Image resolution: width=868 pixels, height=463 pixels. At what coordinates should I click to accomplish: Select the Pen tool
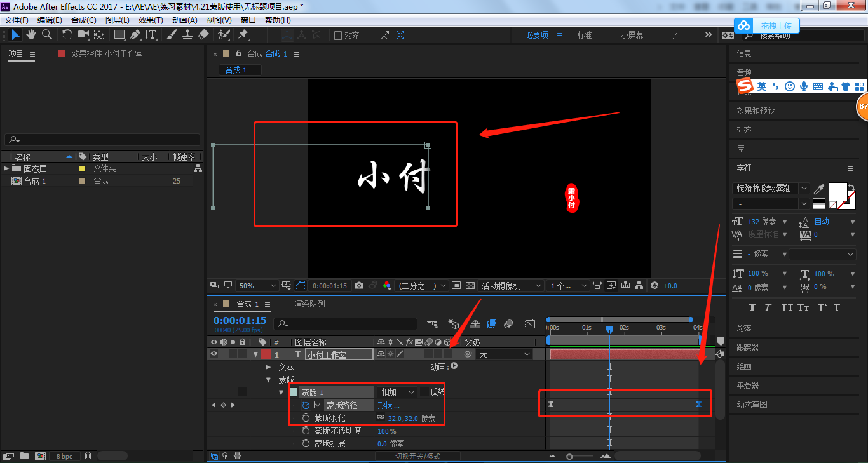click(x=135, y=35)
